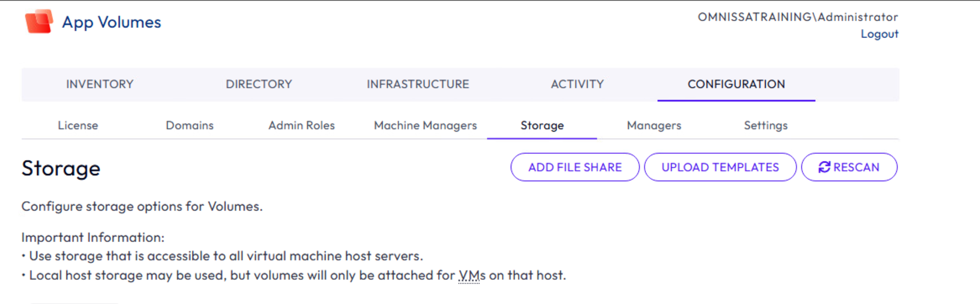Switch to the Domains sub-tab
This screenshot has width=980, height=304.
click(x=190, y=125)
